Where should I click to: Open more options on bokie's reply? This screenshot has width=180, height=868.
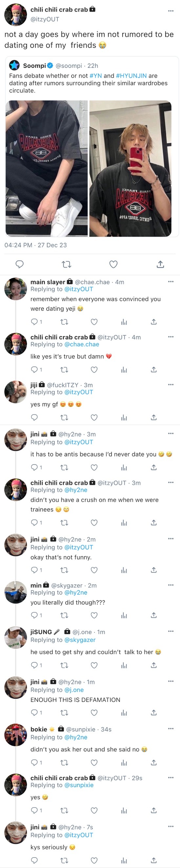[171, 728]
